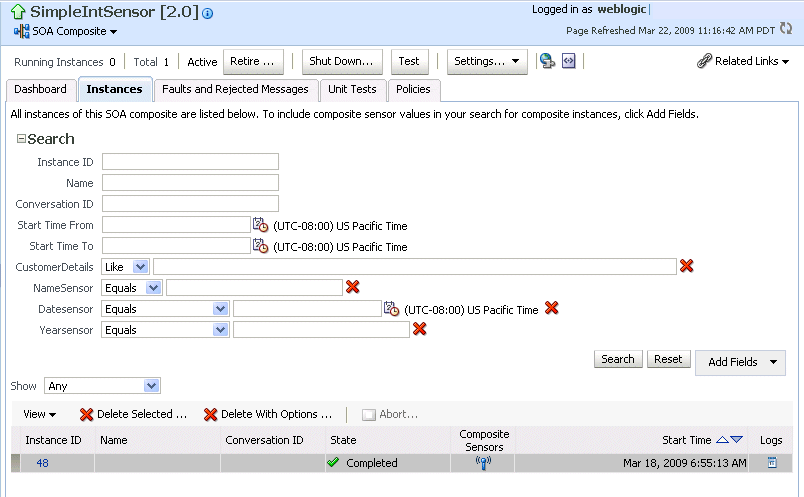Click the SOA Composite icon
Image resolution: width=804 pixels, height=497 pixels.
(22, 31)
